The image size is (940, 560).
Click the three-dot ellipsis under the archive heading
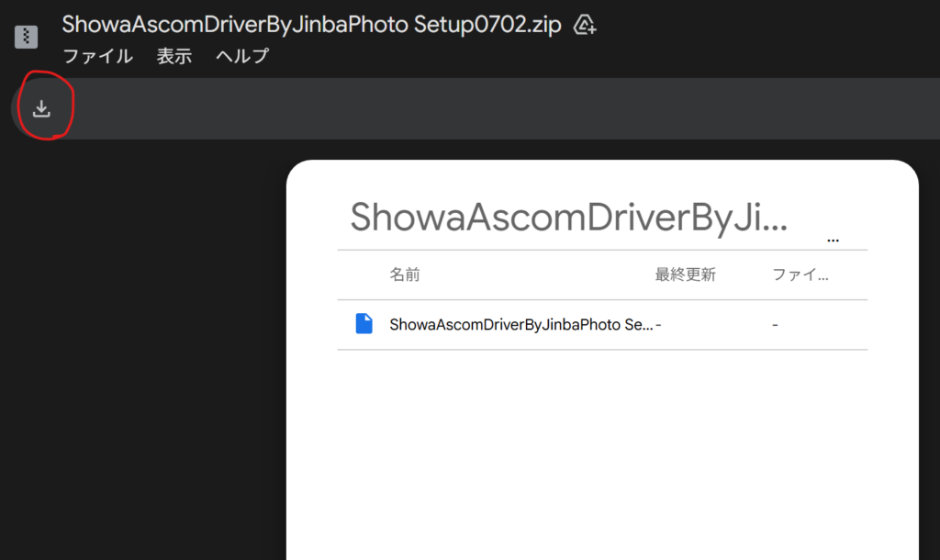tap(833, 239)
